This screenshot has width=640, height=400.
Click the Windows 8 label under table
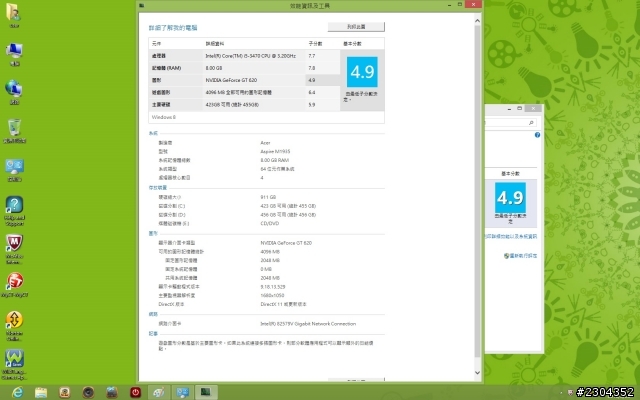(x=164, y=117)
